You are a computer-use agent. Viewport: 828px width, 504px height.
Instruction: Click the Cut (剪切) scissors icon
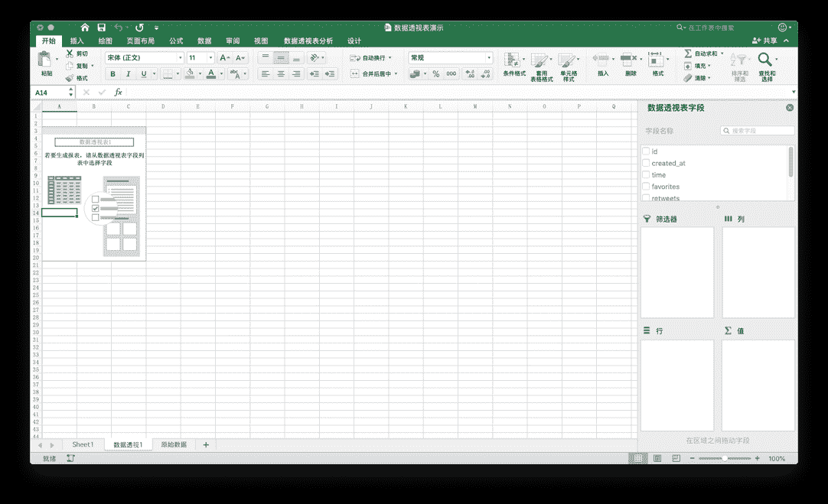click(70, 54)
